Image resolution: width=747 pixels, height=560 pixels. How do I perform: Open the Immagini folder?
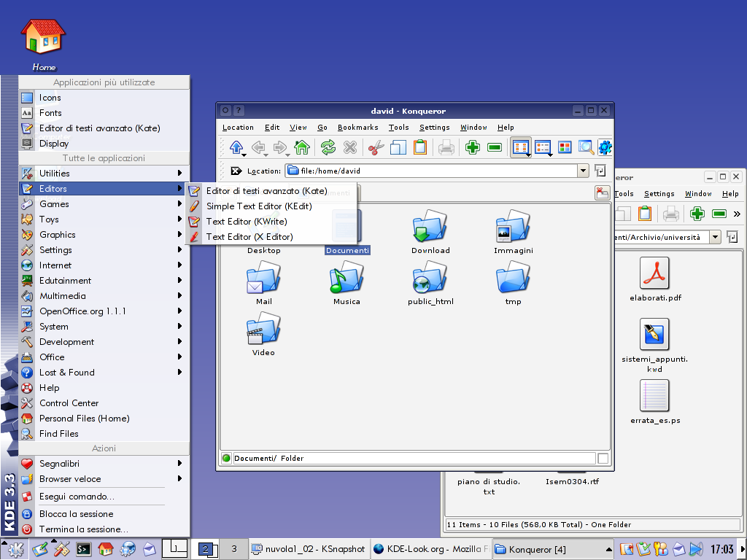pyautogui.click(x=513, y=226)
